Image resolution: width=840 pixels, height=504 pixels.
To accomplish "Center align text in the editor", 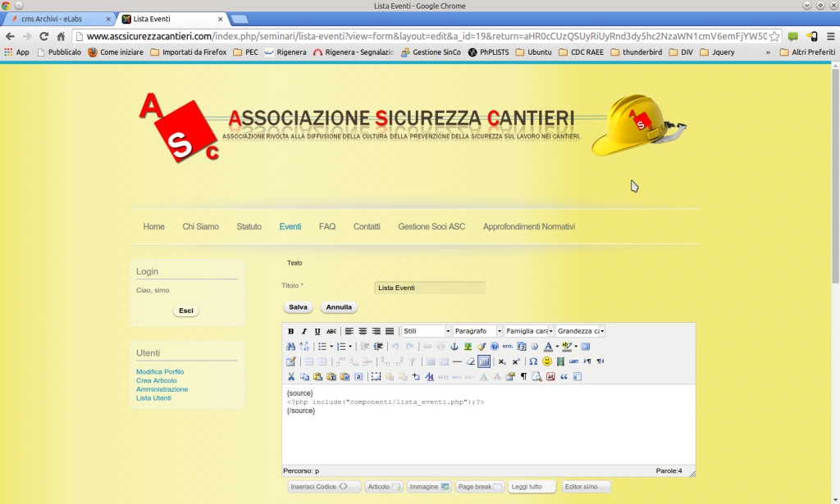I will point(363,331).
